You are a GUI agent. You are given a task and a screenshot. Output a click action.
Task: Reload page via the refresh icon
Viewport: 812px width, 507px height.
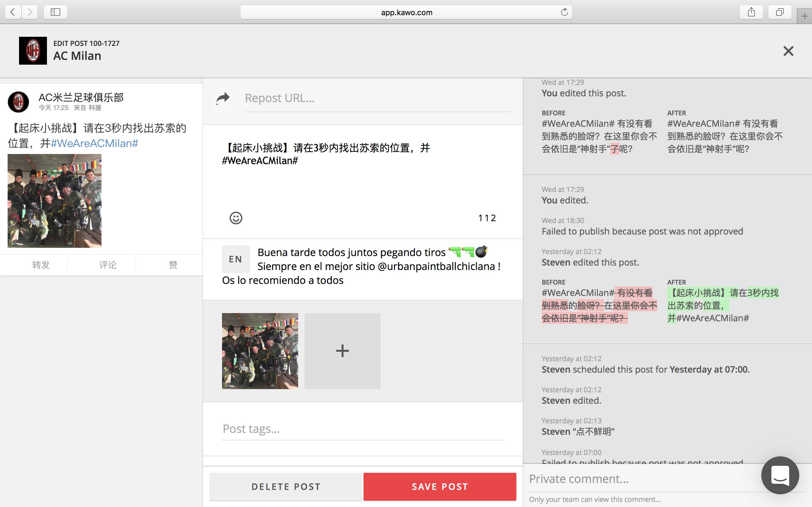point(564,12)
